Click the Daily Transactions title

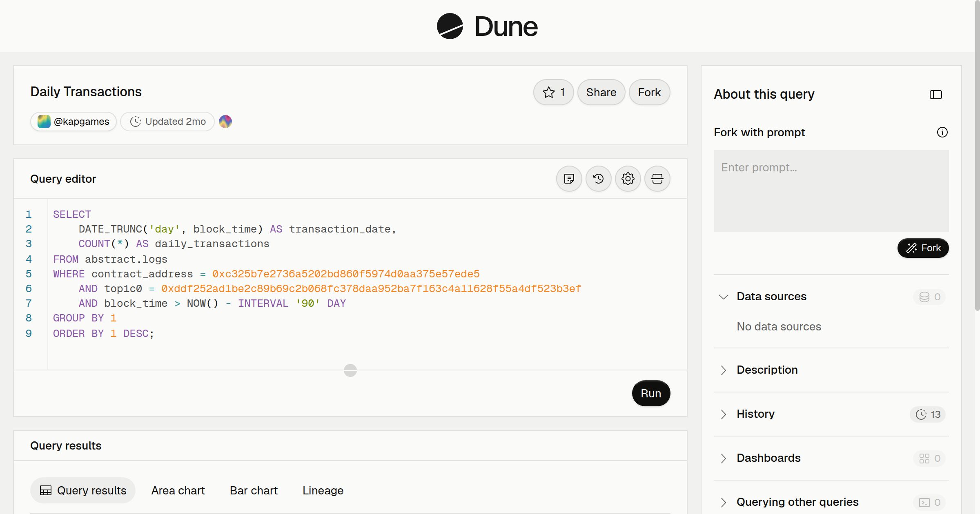pyautogui.click(x=86, y=92)
